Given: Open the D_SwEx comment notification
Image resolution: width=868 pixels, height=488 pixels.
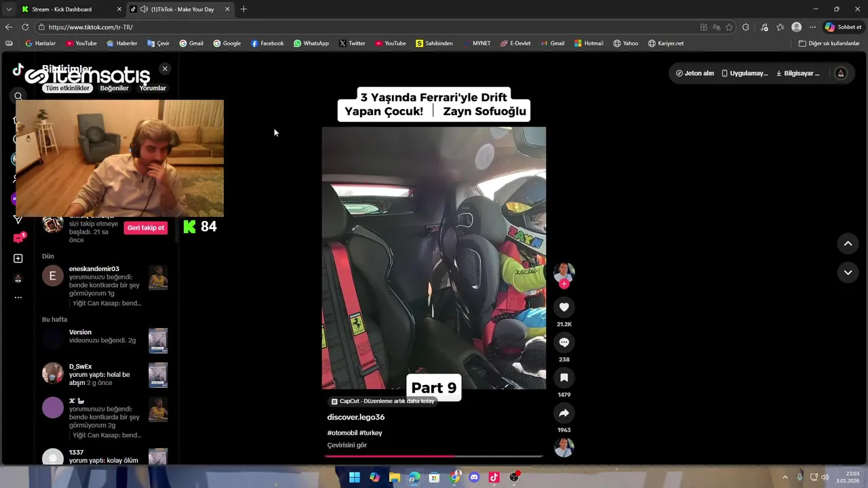Looking at the screenshot, I should tap(105, 375).
